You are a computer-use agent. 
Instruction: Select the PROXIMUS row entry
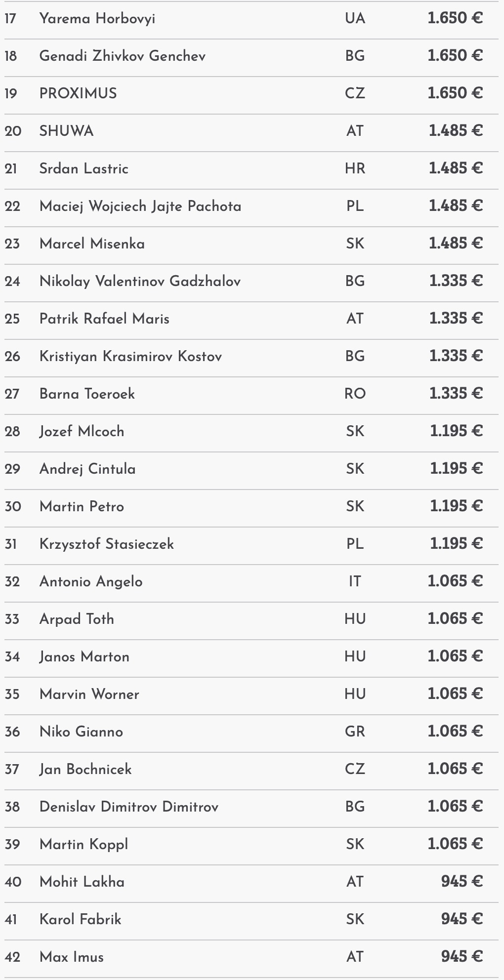pyautogui.click(x=78, y=94)
